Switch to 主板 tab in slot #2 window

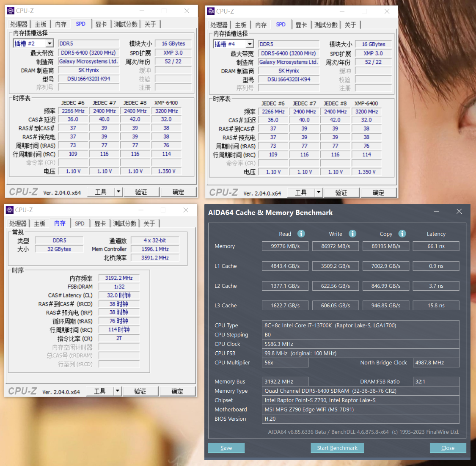point(40,24)
